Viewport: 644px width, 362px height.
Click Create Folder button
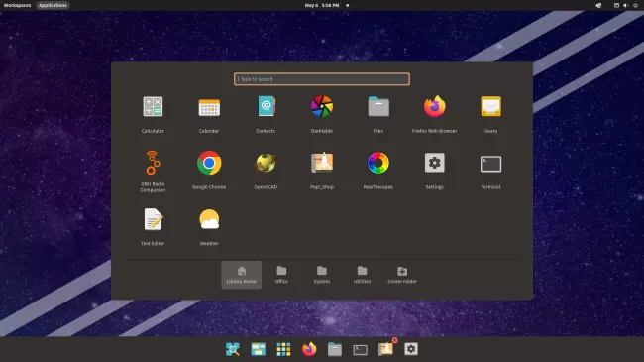(x=402, y=275)
